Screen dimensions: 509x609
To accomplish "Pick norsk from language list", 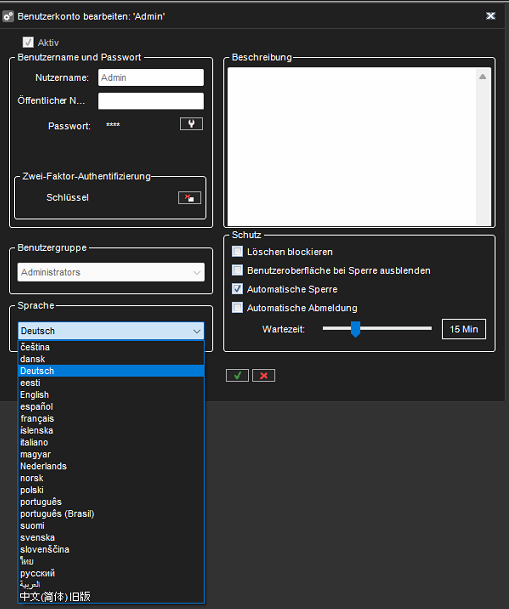I will click(x=111, y=478).
